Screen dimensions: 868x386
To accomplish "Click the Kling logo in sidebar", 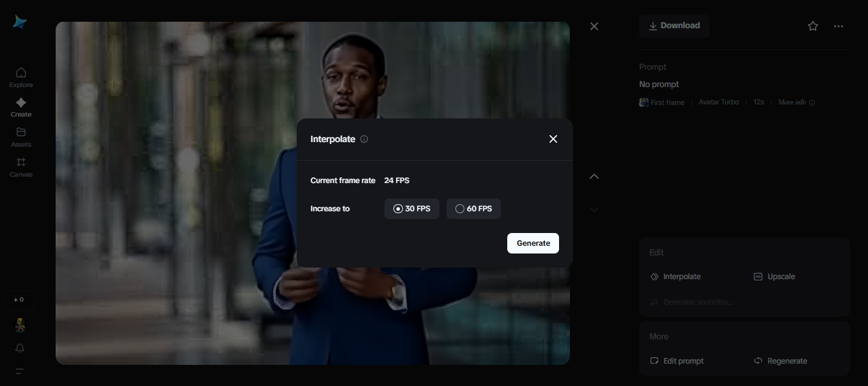I will coord(20,22).
